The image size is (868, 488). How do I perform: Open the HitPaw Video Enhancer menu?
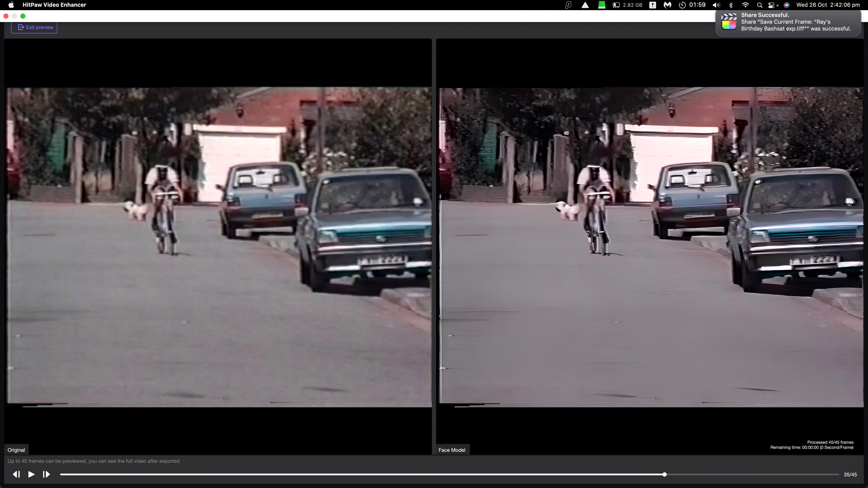[x=54, y=5]
